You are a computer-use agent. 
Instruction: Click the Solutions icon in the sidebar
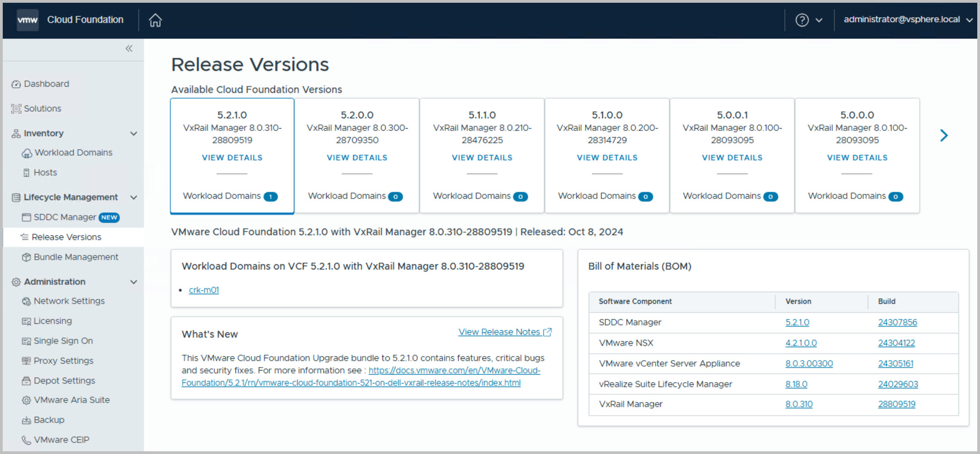16,109
